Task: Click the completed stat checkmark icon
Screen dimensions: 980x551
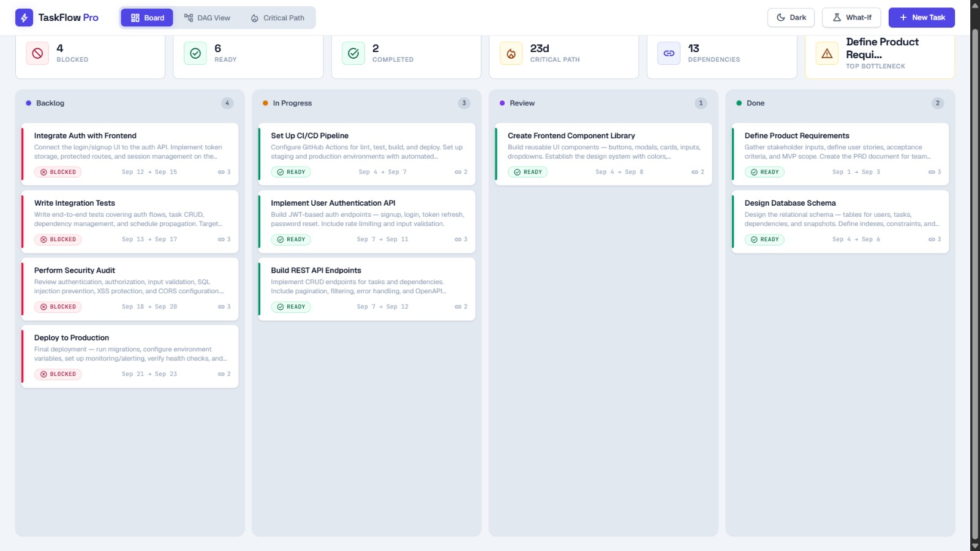Action: 353,53
